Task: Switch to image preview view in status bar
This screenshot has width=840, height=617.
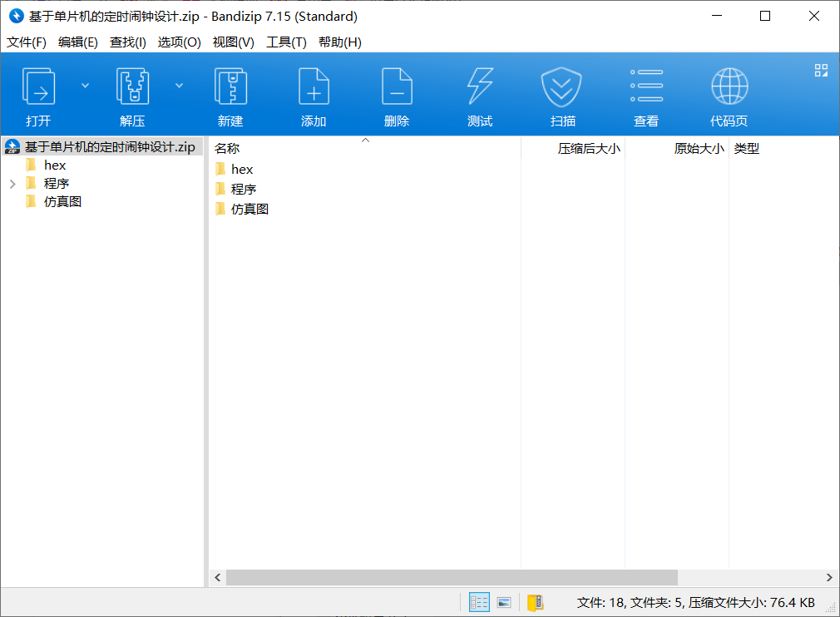Action: coord(504,603)
